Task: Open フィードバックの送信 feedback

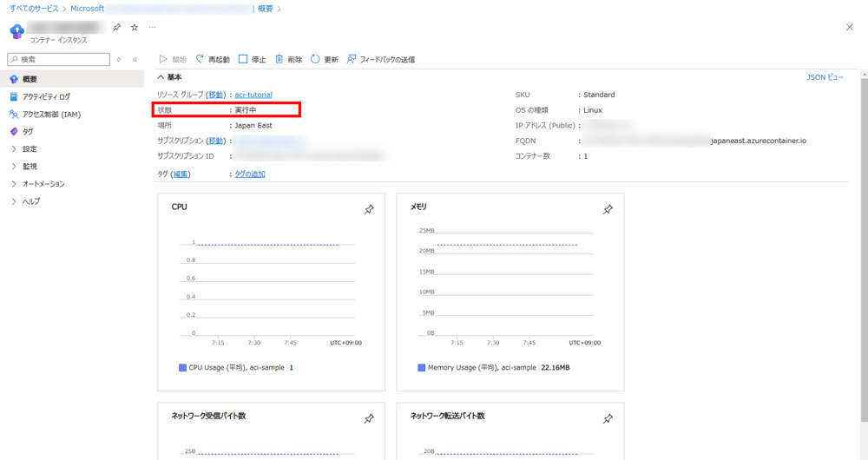Action: coord(381,59)
